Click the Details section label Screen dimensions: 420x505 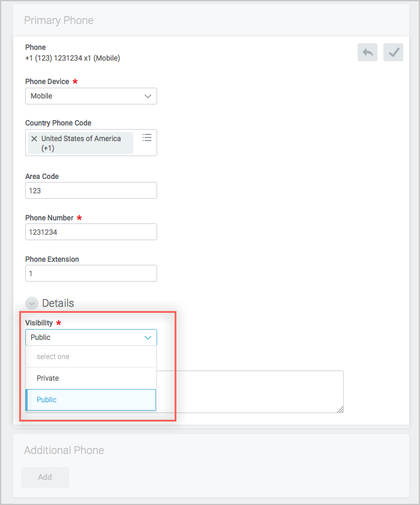point(58,303)
